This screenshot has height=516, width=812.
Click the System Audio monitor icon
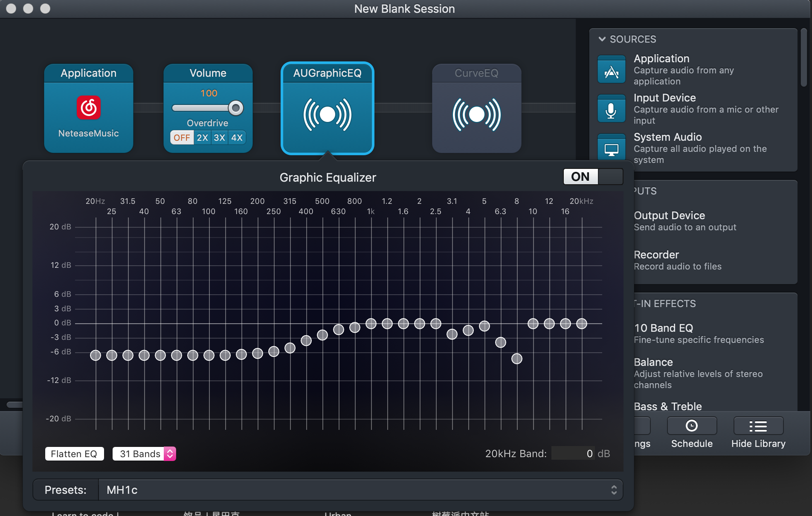[612, 148]
